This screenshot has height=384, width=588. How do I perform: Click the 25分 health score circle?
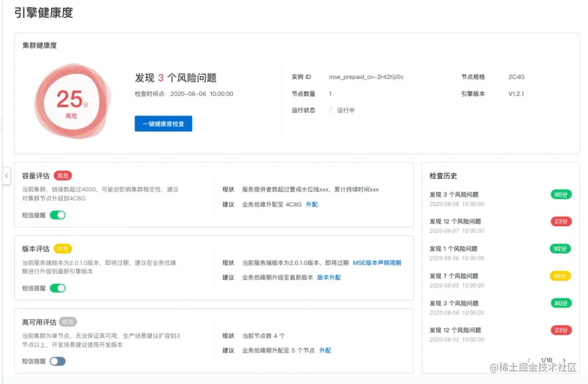coord(72,102)
